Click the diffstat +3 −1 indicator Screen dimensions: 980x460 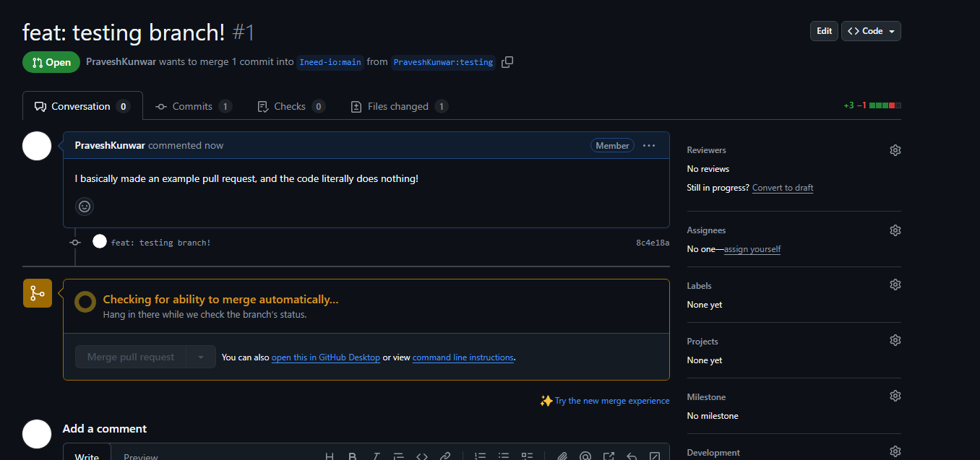(872, 105)
